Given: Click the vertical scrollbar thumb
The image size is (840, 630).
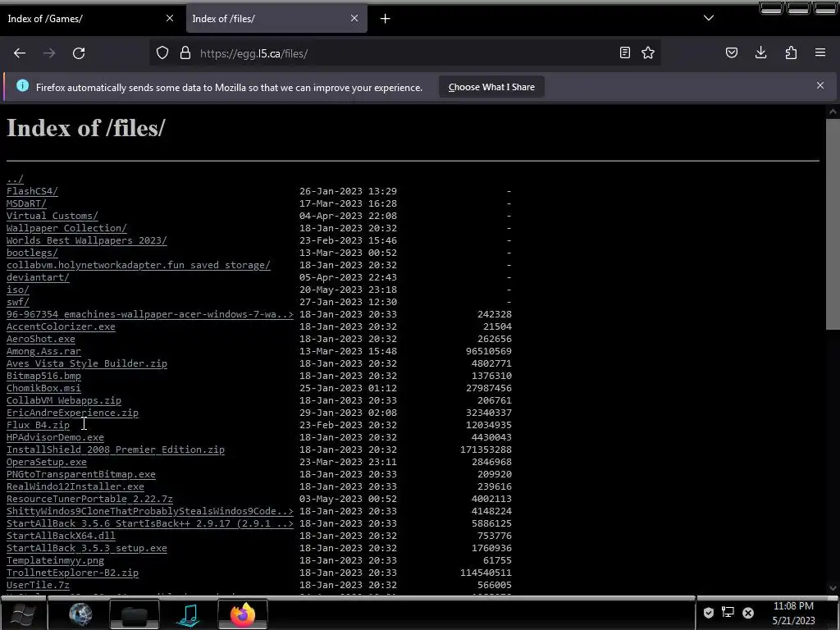Looking at the screenshot, I should coord(833,225).
